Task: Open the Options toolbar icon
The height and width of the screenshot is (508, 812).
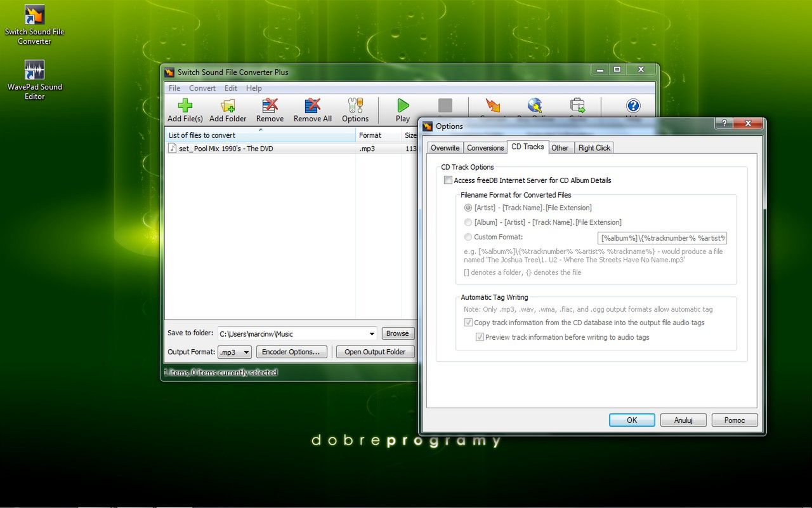Action: tap(355, 105)
